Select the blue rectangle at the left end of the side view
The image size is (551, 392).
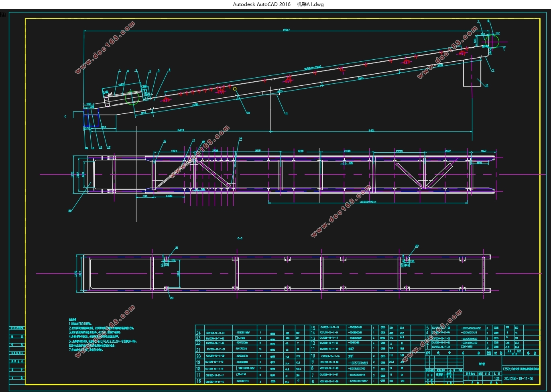91,120
